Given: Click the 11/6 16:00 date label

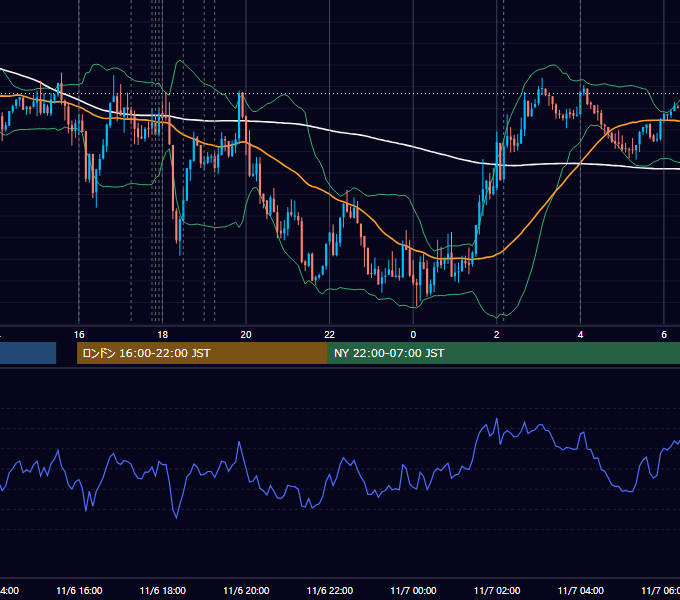Looking at the screenshot, I should [79, 590].
